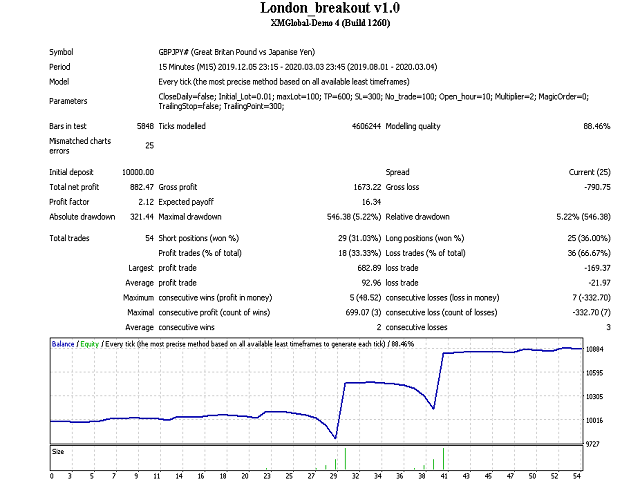Select the Model row's "Every tick" description
This screenshot has width=640, height=480.
pos(284,82)
